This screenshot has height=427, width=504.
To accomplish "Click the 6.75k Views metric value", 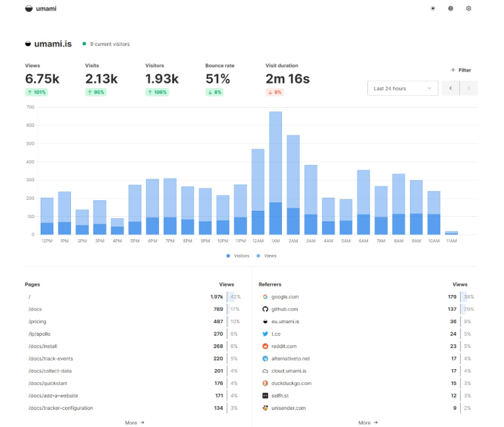I will tap(42, 79).
